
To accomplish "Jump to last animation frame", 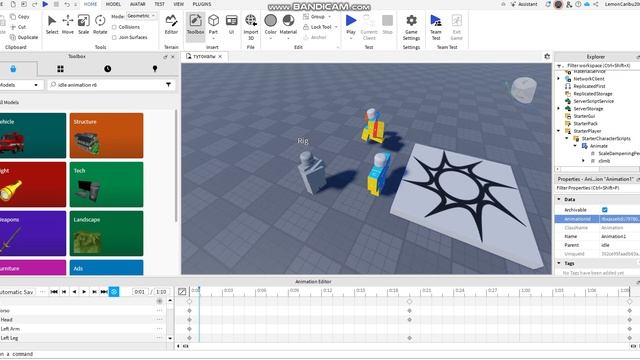I will [x=104, y=292].
